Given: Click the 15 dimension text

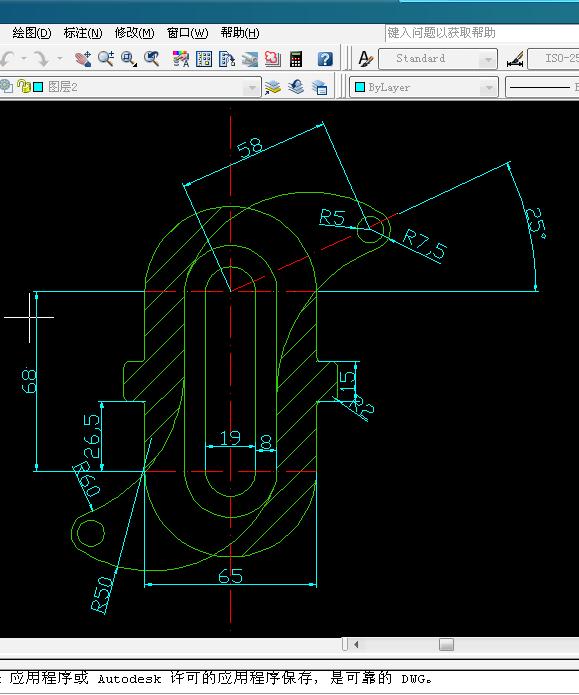Looking at the screenshot, I should point(347,381).
